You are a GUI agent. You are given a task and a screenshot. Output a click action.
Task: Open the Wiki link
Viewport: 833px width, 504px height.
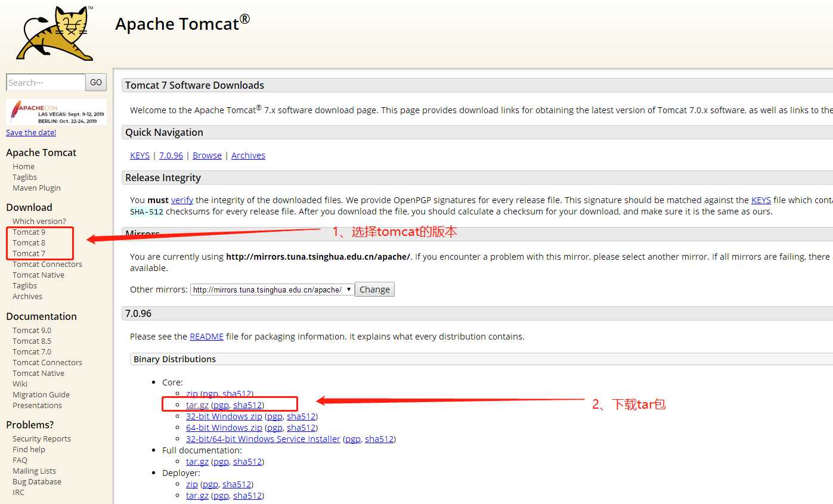coord(20,384)
